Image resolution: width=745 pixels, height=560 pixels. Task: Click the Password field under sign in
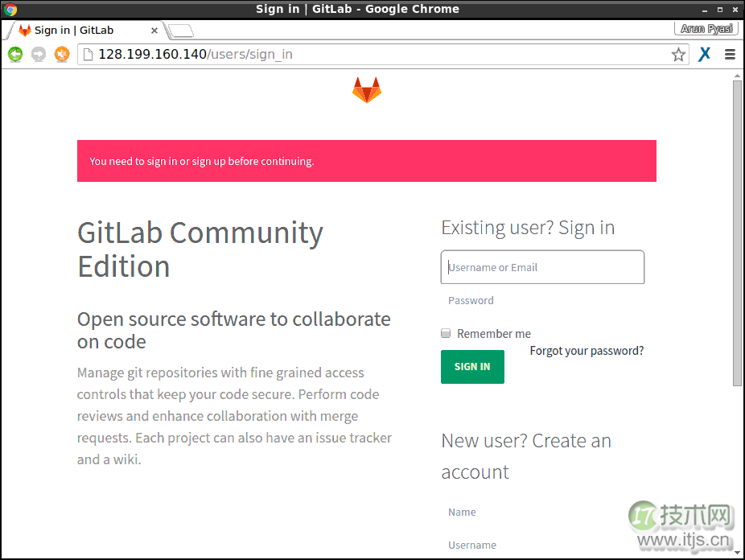tap(542, 301)
